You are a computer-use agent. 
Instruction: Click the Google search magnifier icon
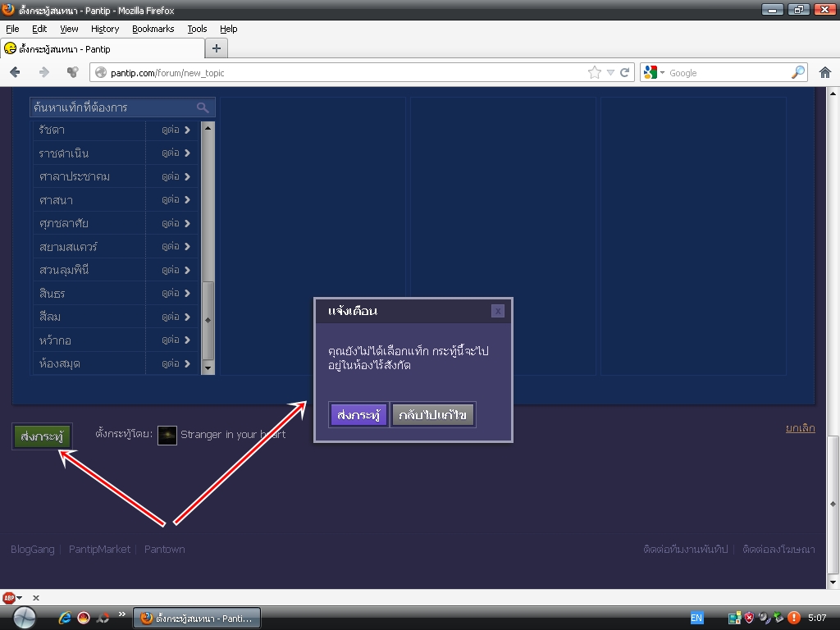pos(797,72)
